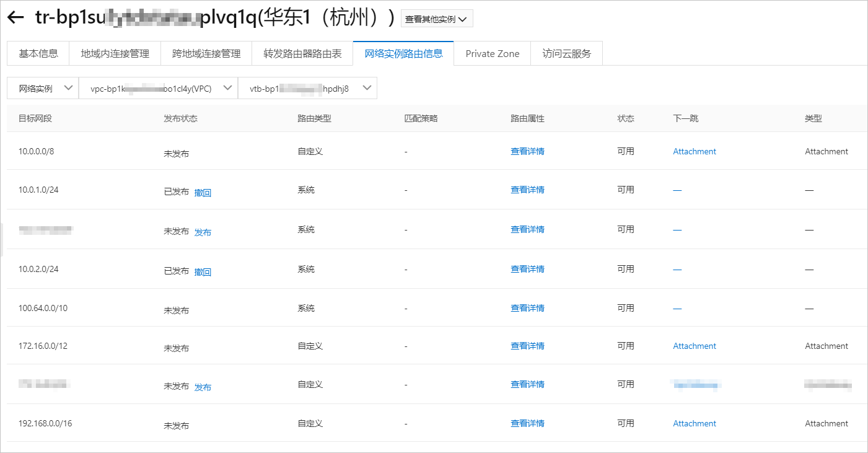The height and width of the screenshot is (453, 868).
Task: Go back using the left arrow icon
Action: click(x=15, y=18)
